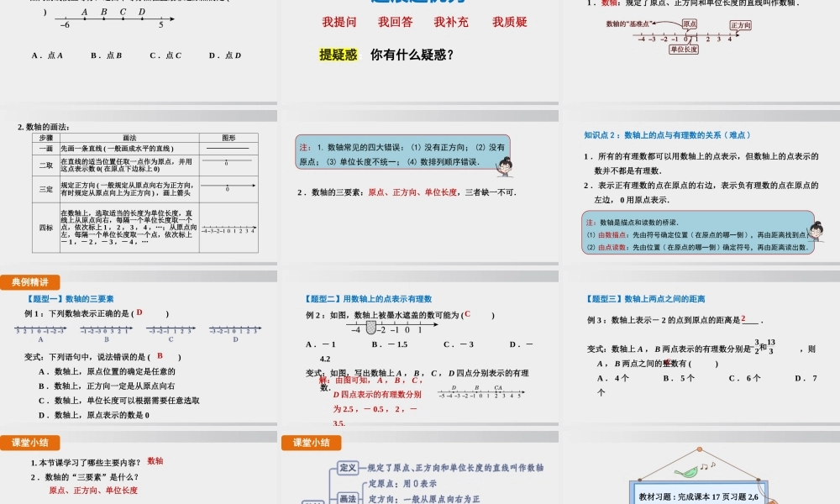Click the question 你有什么疑惑?
Viewport: 840px width, 504px height.
tap(412, 55)
